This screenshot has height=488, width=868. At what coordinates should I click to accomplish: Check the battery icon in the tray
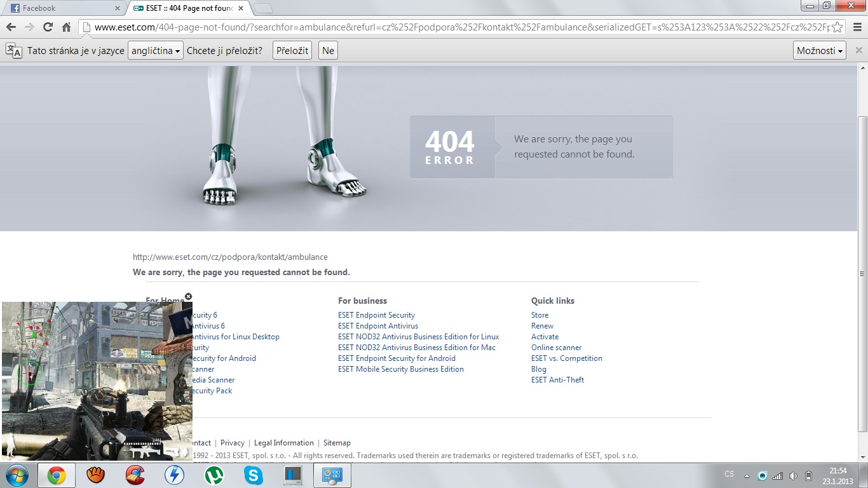click(x=808, y=475)
